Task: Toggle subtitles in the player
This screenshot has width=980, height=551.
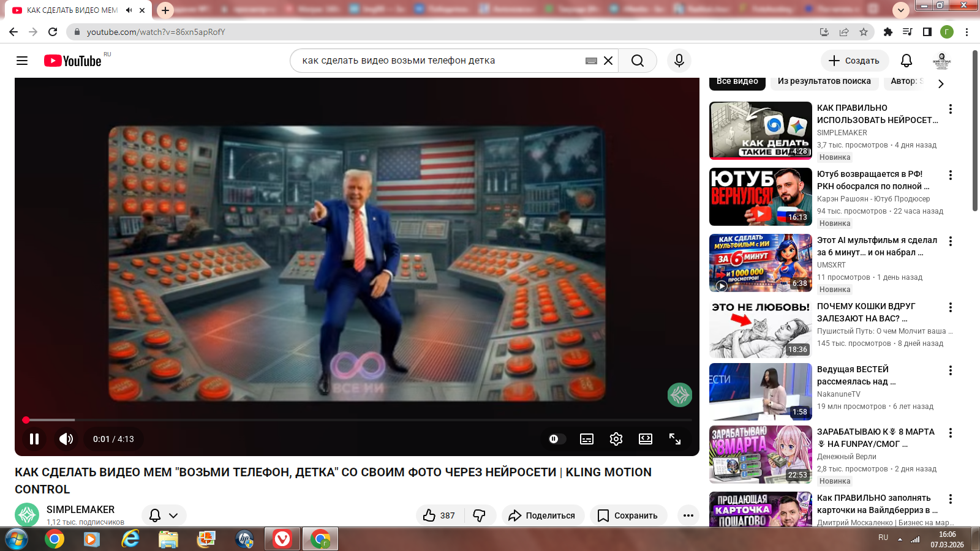Action: (x=587, y=439)
